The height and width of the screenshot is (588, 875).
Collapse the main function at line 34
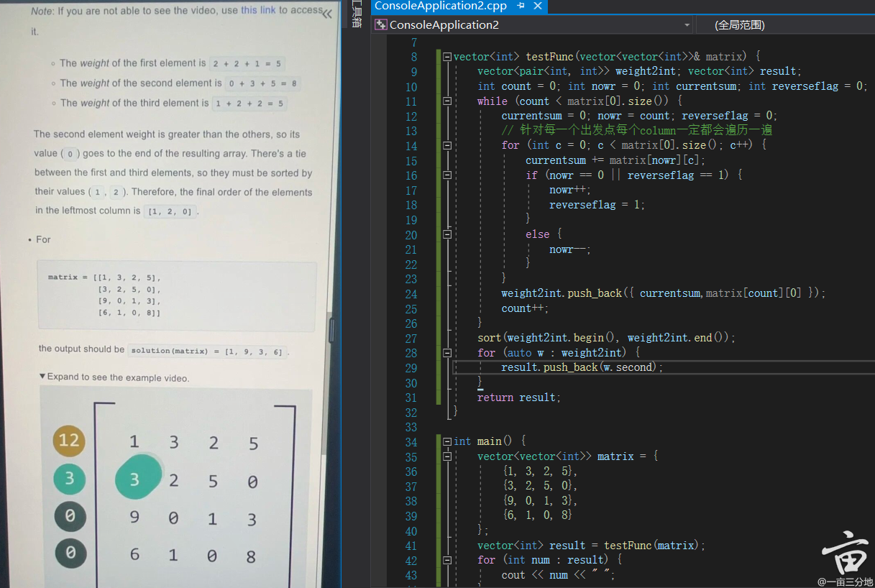(x=447, y=441)
